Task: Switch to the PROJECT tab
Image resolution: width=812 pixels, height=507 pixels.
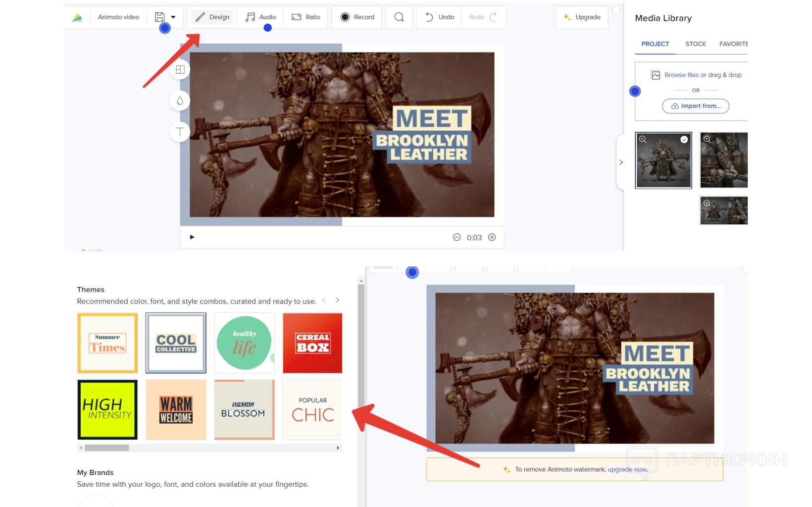Action: [x=655, y=44]
